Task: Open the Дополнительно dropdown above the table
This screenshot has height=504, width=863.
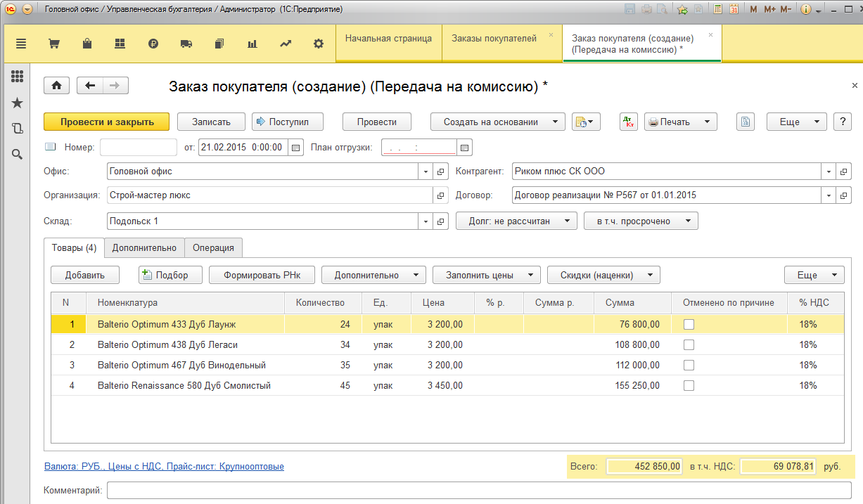Action: click(373, 275)
